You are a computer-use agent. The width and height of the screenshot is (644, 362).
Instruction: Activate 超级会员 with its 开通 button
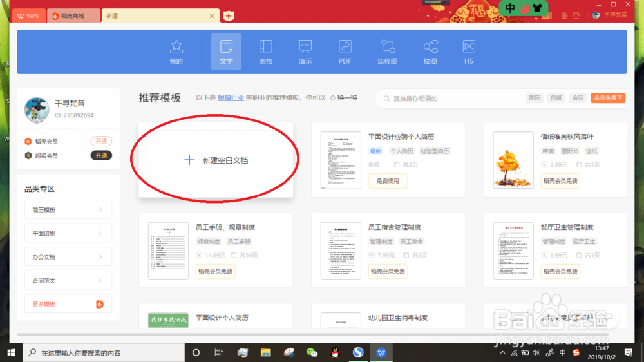pos(101,155)
